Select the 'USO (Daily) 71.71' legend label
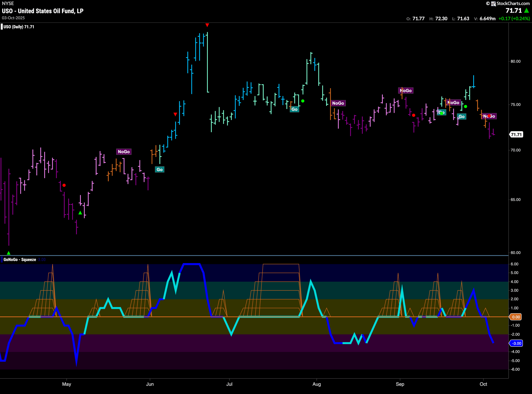 [x=19, y=27]
